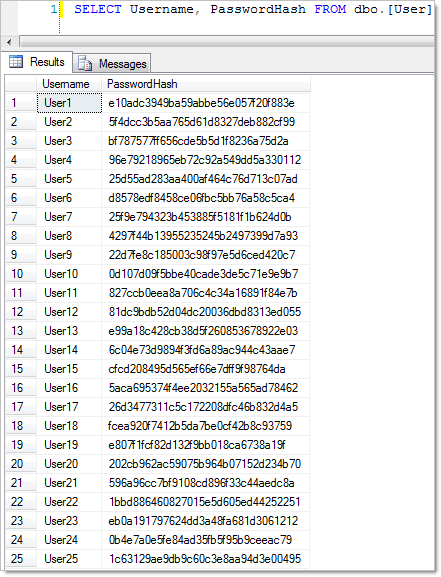Screen dimensions: 441x577
Task: Switch to the Results tab
Action: (37, 62)
